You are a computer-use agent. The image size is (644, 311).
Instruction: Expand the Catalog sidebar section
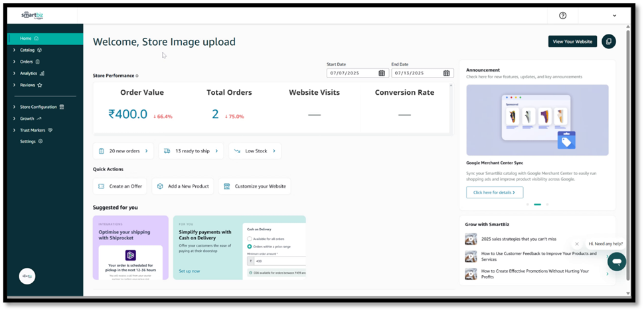[x=27, y=50]
